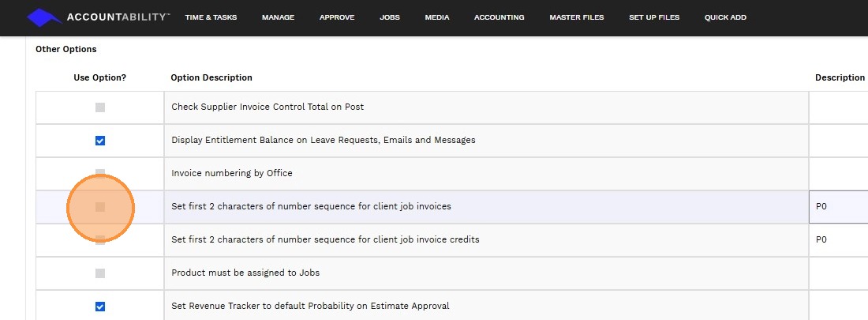This screenshot has height=320, width=868.
Task: Click the P0 field for client job invoices
Action: point(840,207)
